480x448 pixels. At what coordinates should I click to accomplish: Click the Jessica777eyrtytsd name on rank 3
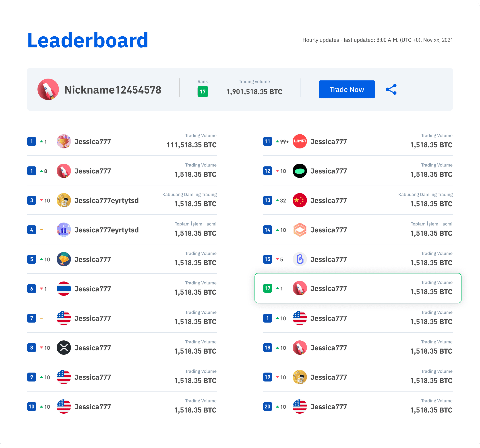(x=106, y=200)
